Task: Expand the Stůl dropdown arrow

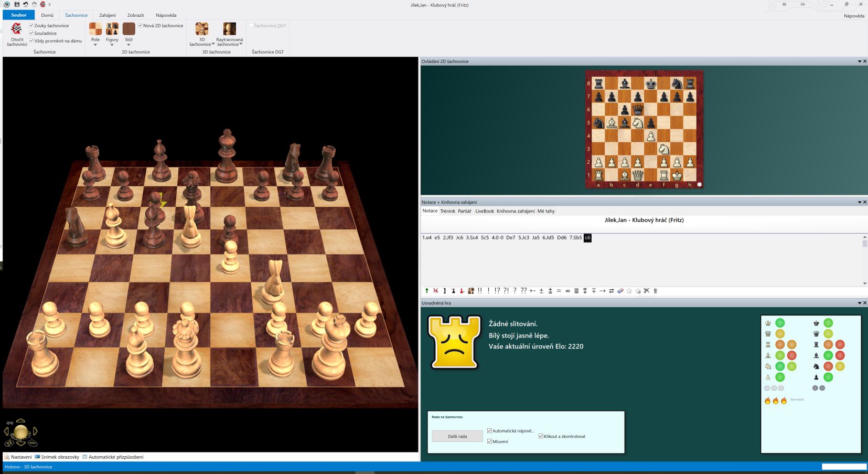Action: [129, 45]
